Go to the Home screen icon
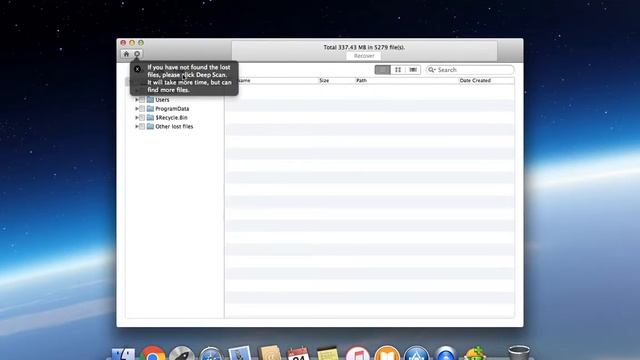Image resolution: width=640 pixels, height=360 pixels. (x=126, y=54)
